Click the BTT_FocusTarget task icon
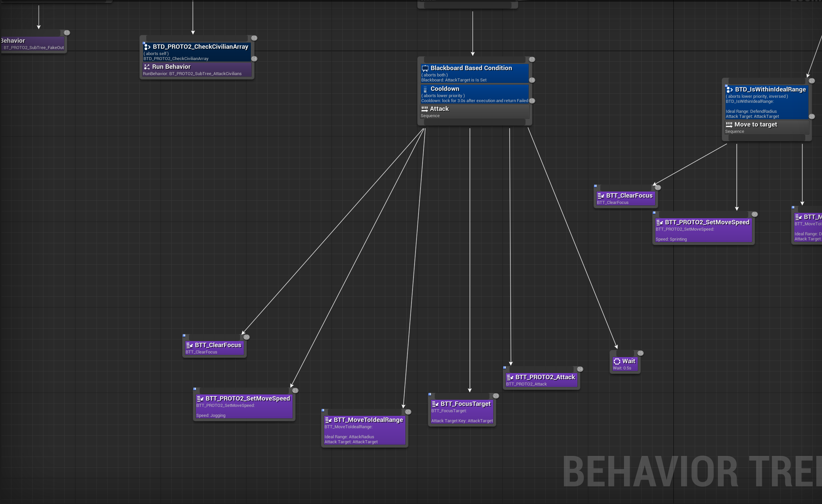This screenshot has height=504, width=822. click(x=435, y=404)
